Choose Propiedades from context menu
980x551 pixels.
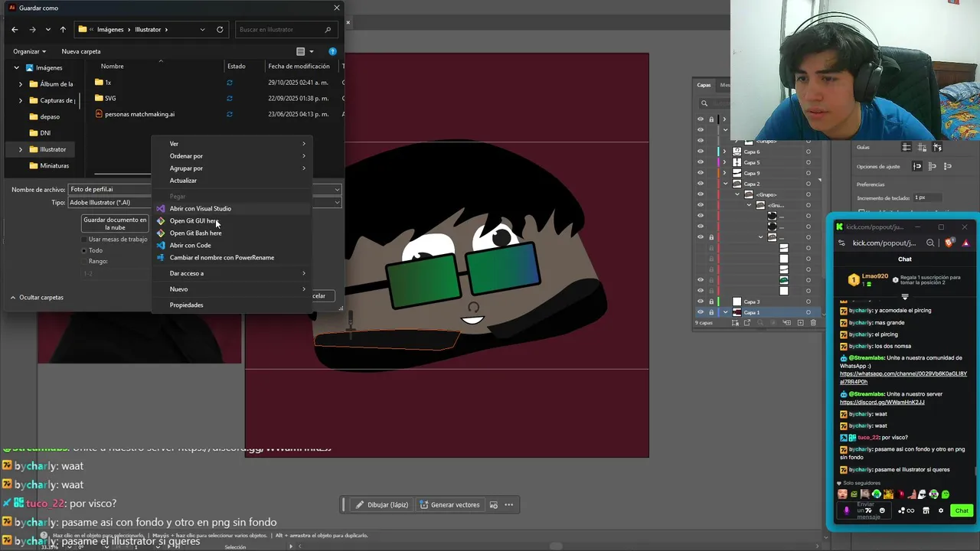pyautogui.click(x=231, y=305)
